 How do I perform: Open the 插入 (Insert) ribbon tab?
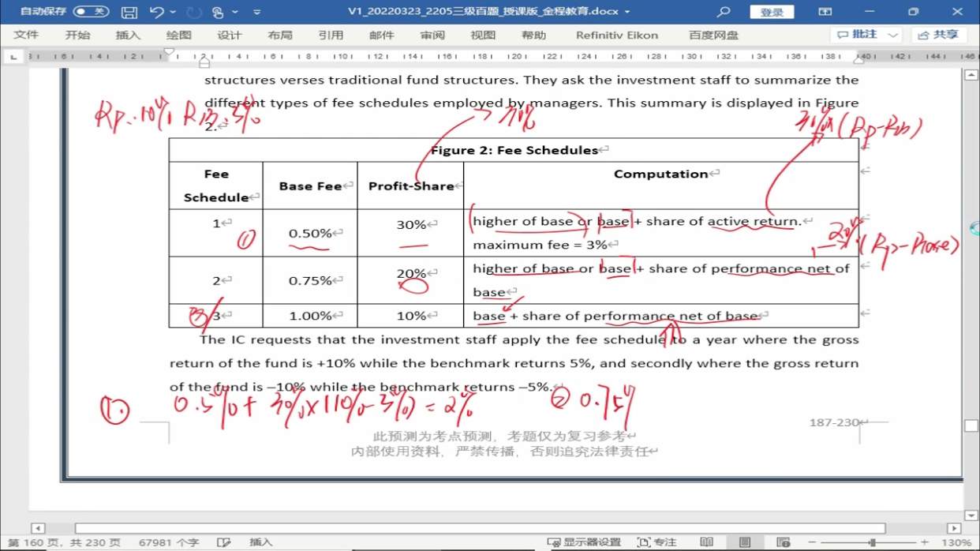(128, 36)
